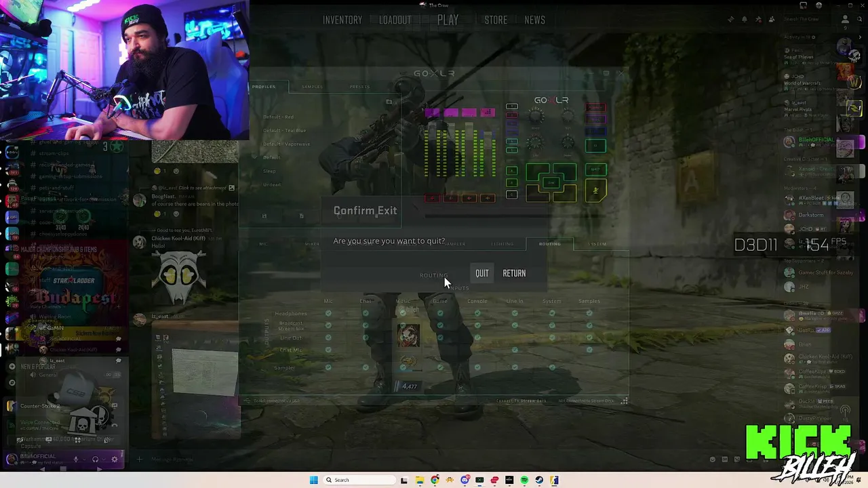Toggle Console to Headphones routing checkbox
The image size is (868, 488).
[477, 313]
